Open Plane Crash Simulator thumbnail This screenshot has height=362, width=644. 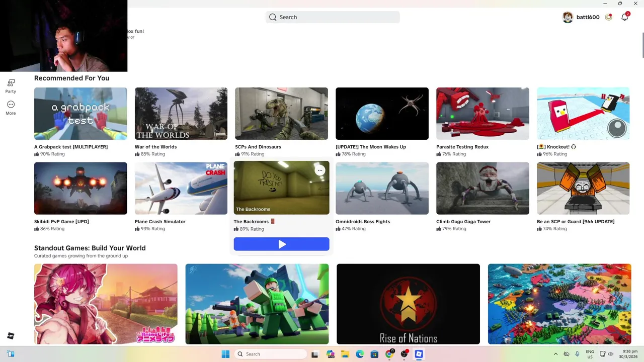coord(181,188)
